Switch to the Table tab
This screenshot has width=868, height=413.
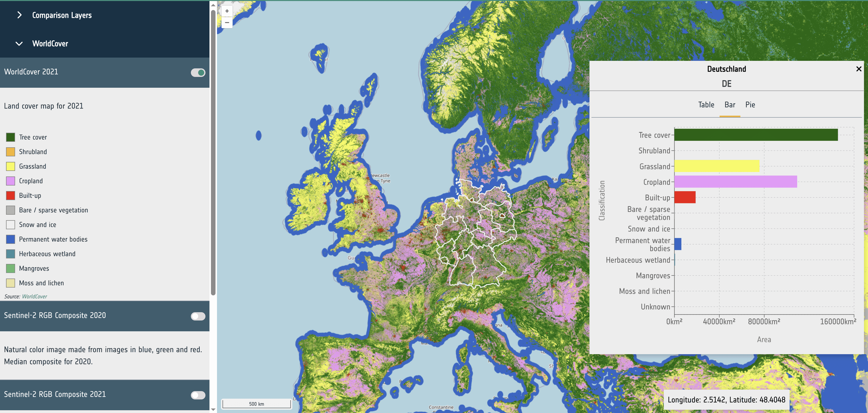(706, 105)
